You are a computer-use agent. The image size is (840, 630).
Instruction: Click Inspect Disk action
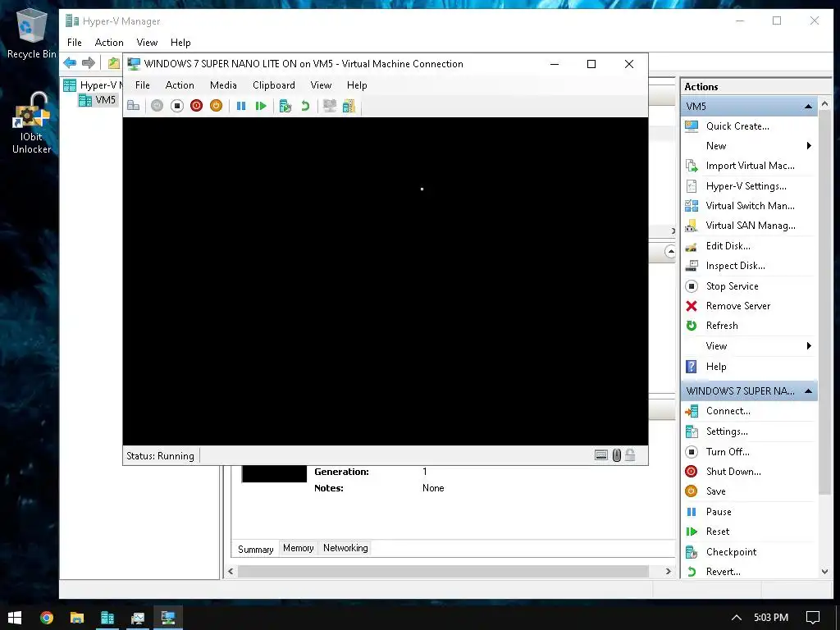click(735, 266)
